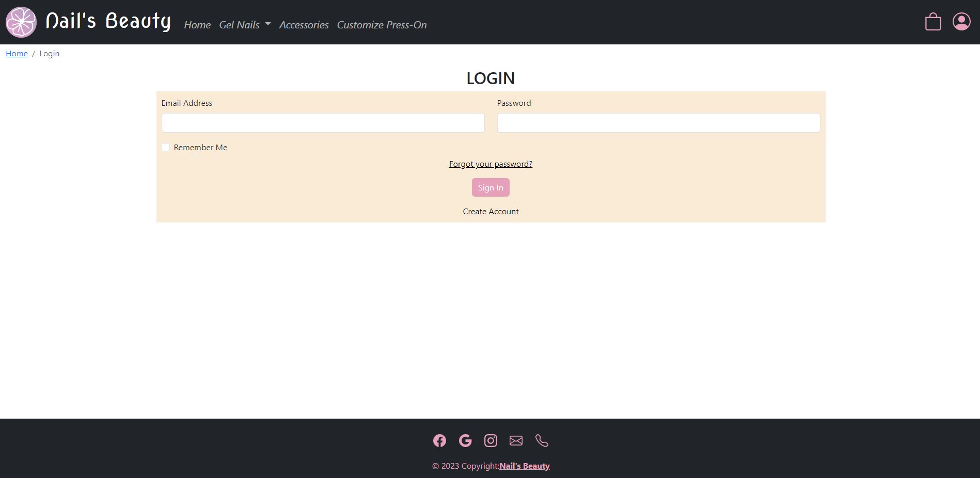The width and height of the screenshot is (980, 478).
Task: Click the email contact icon
Action: [x=516, y=440]
